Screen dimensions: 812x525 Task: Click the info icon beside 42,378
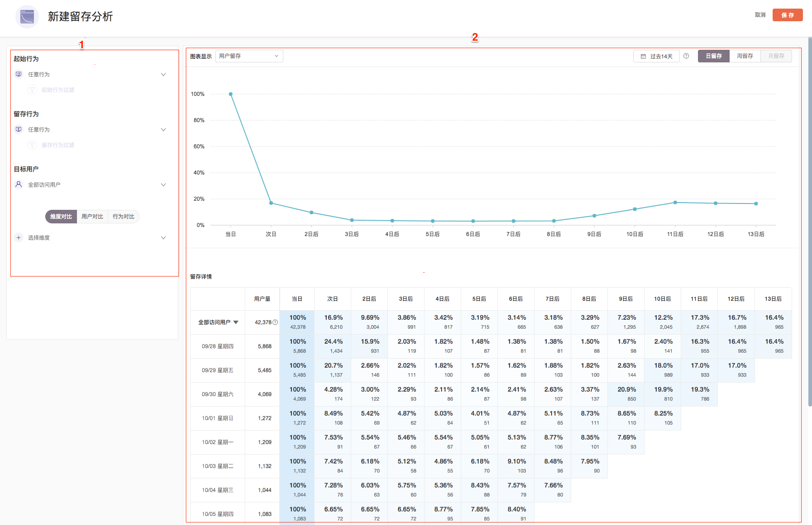[x=275, y=322]
